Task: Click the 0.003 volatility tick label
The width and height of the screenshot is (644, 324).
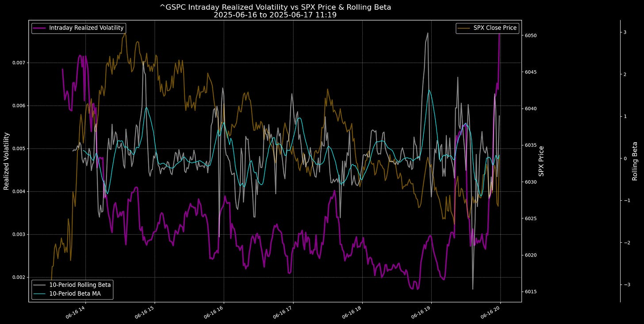Action: [19, 234]
